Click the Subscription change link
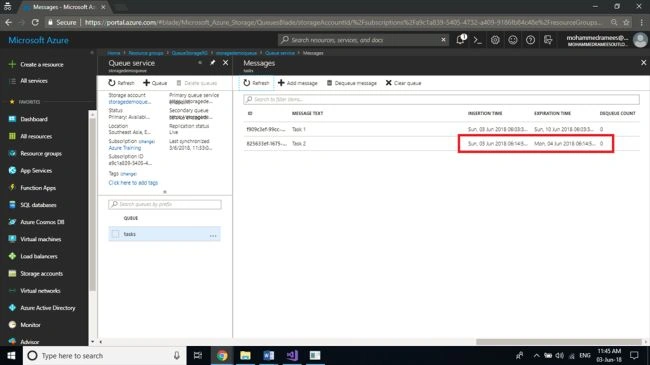 tap(147, 141)
